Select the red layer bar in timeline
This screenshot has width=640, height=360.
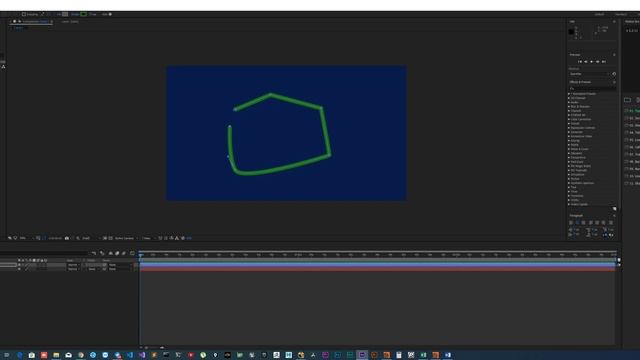(x=378, y=269)
